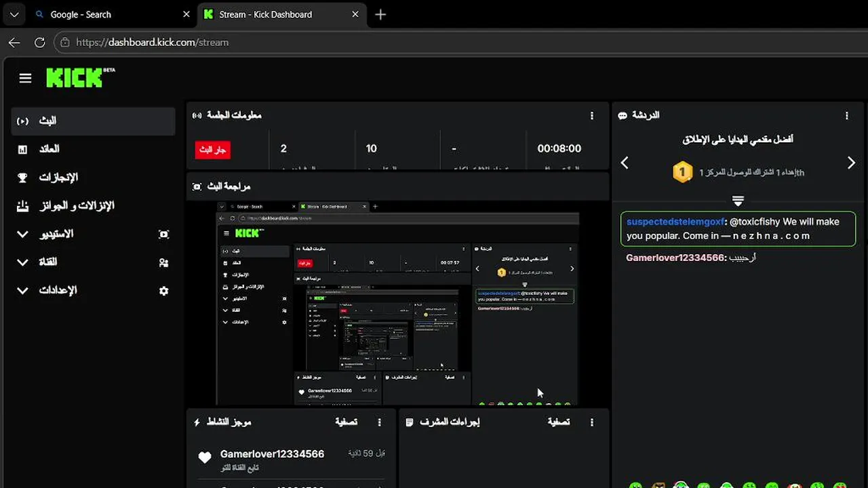The height and width of the screenshot is (488, 868).
Task: Show next leaderboard with the right arrow
Action: [852, 163]
